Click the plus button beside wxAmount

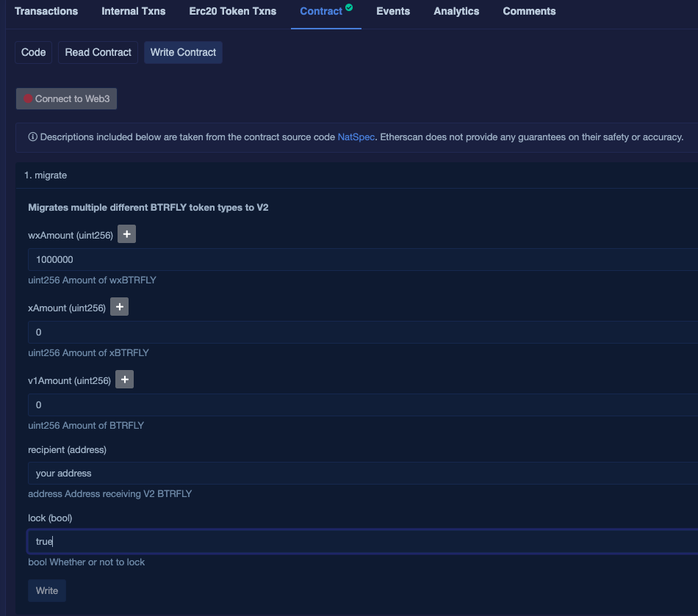(x=127, y=234)
